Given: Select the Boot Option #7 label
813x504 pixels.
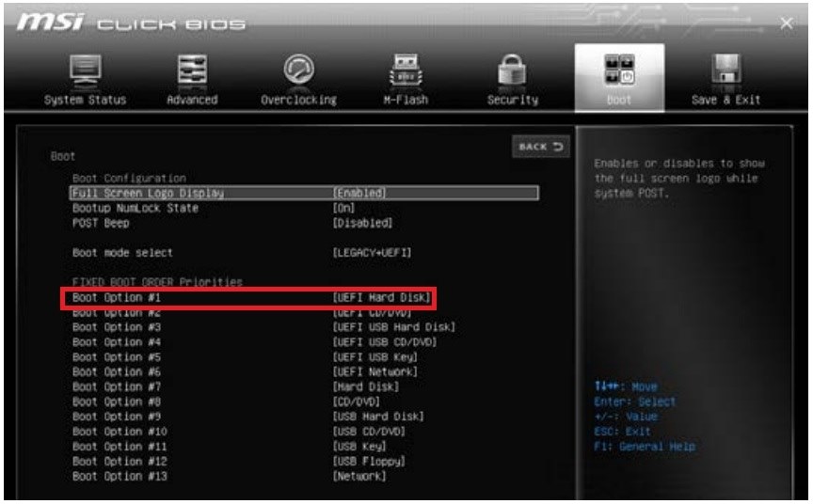Looking at the screenshot, I should coord(117,387).
